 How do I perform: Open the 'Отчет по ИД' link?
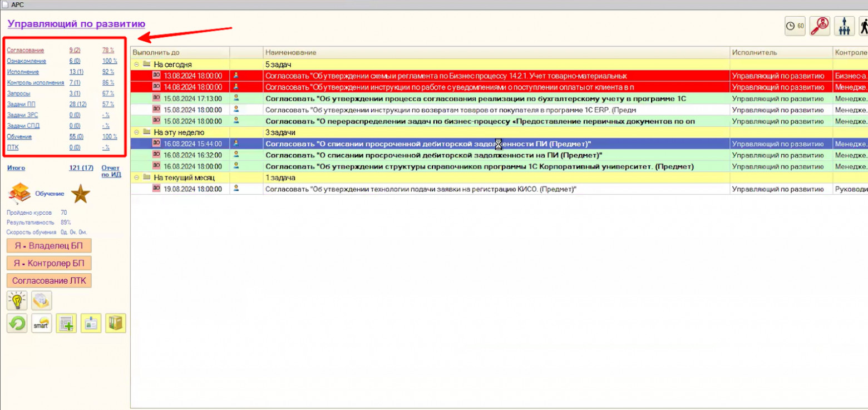111,171
